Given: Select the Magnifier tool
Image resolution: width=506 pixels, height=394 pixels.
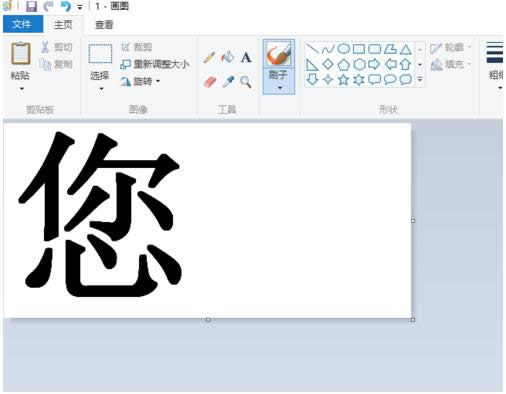Looking at the screenshot, I should 246,82.
